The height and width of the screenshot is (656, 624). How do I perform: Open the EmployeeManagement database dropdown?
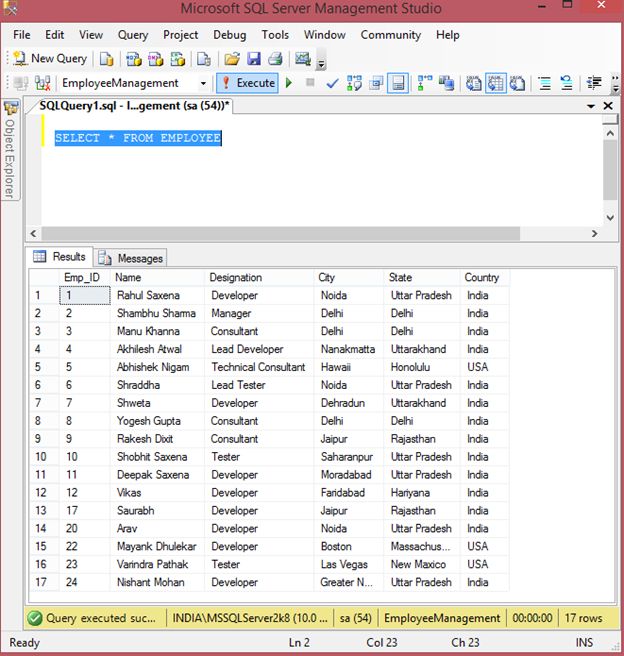point(203,83)
